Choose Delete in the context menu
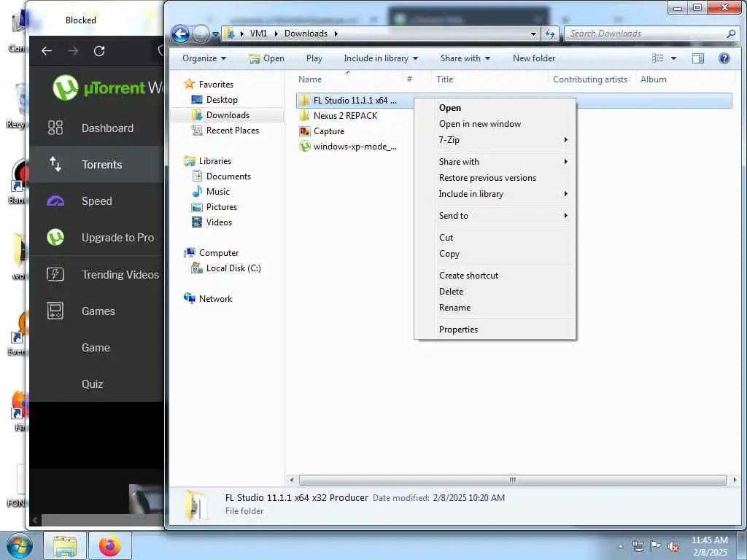Screen dimensions: 747x560 pos(451,292)
